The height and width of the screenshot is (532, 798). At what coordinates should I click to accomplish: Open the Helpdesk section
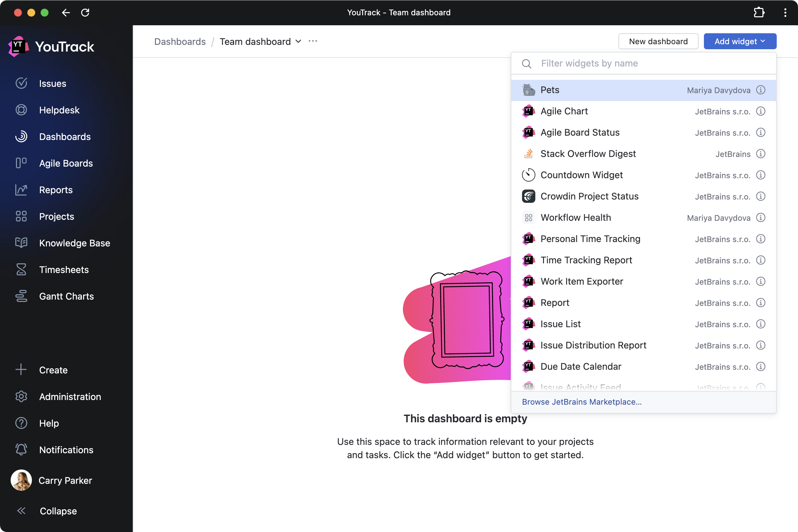click(59, 110)
